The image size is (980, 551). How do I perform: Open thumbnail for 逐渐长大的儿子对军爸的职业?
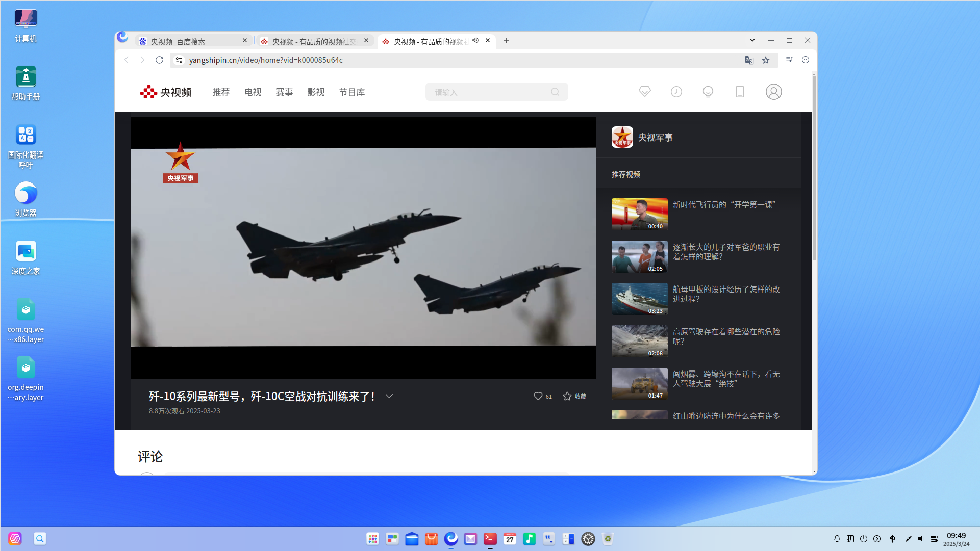(640, 256)
